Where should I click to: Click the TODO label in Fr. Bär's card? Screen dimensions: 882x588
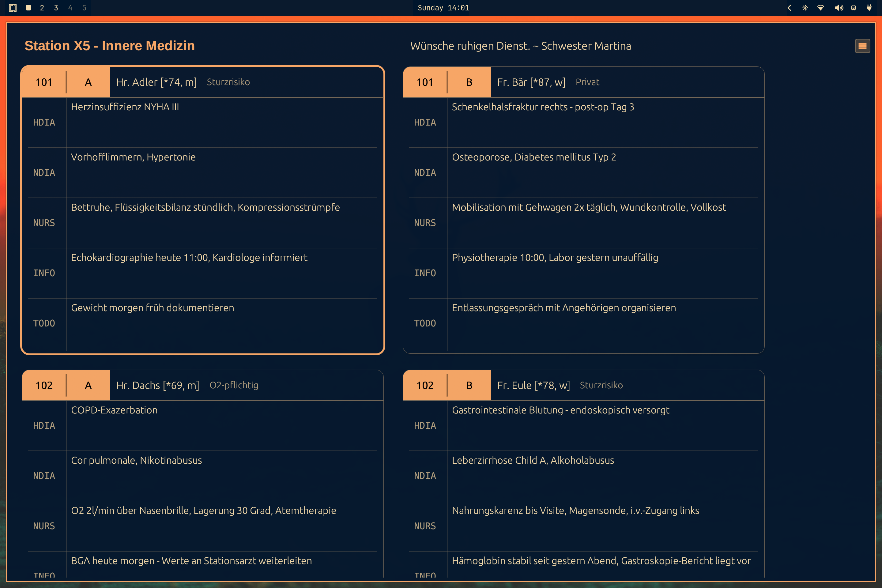pyautogui.click(x=425, y=324)
